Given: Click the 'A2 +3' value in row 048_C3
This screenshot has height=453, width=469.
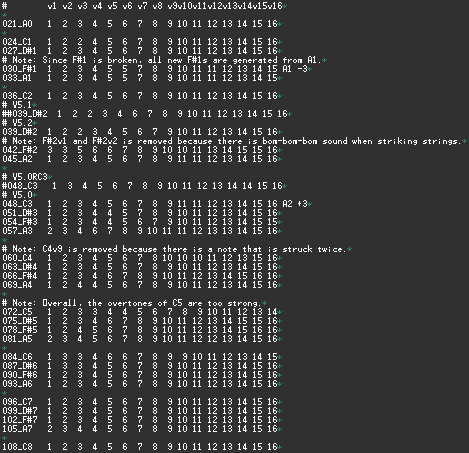Looking at the screenshot, I should tap(295, 204).
